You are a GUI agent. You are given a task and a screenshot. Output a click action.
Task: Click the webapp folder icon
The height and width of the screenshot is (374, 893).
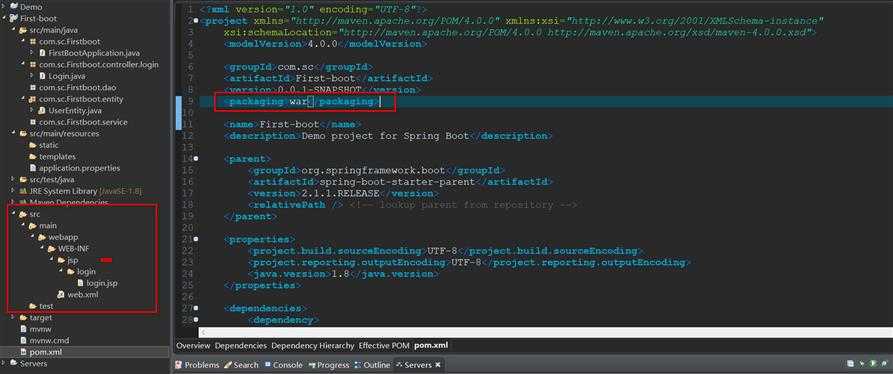(x=43, y=237)
